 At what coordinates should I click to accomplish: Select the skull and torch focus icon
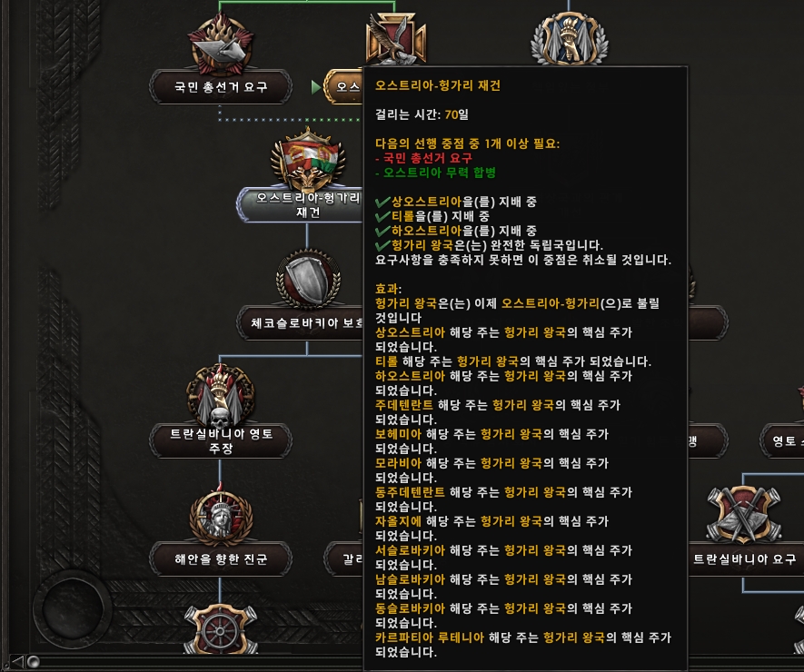[x=221, y=395]
